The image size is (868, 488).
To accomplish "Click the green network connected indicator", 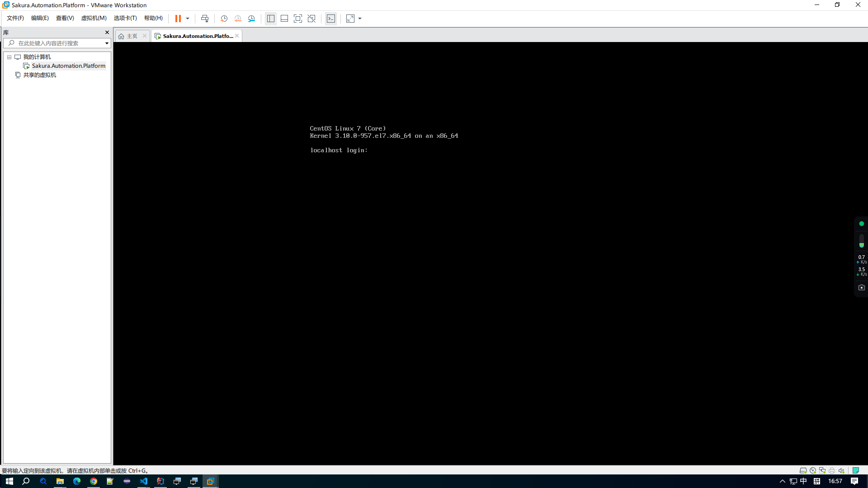I will click(861, 223).
